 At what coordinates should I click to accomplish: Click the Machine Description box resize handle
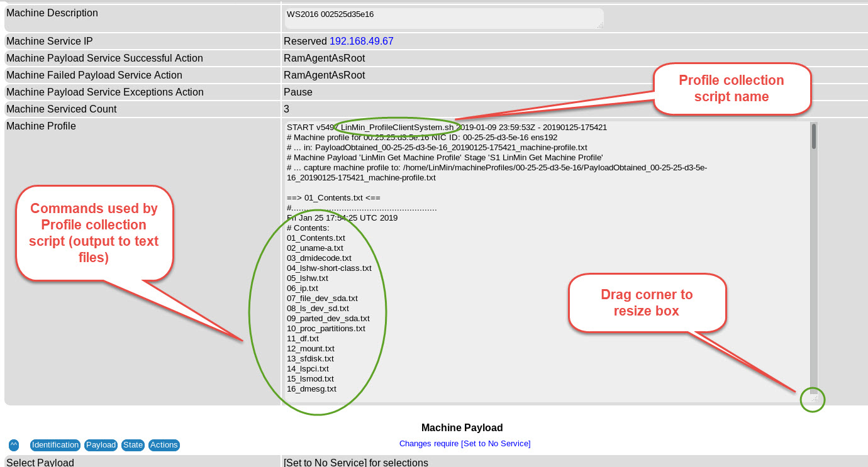pos(600,25)
